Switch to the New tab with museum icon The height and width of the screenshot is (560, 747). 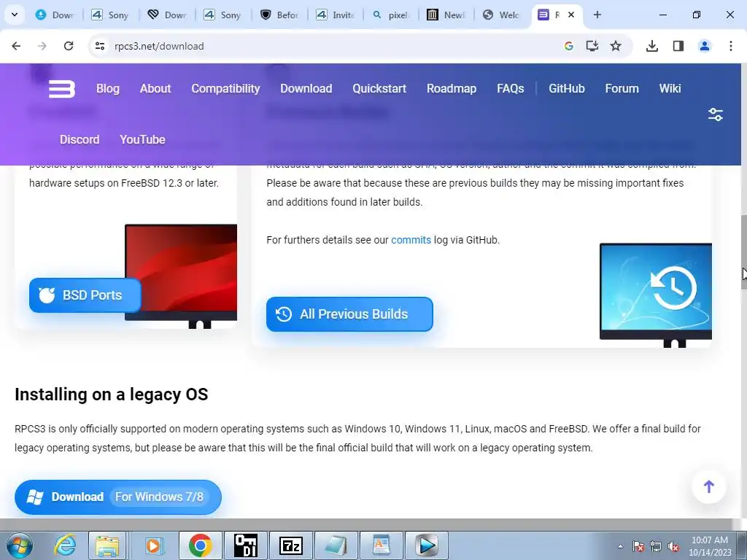coord(446,15)
